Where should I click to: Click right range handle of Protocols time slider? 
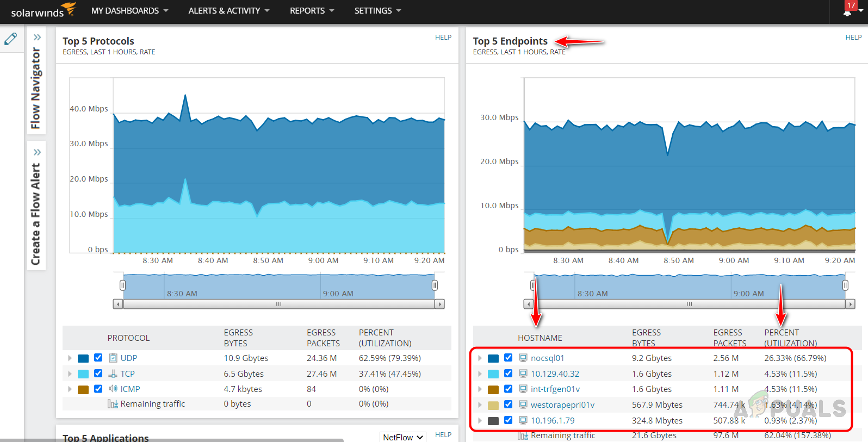435,285
